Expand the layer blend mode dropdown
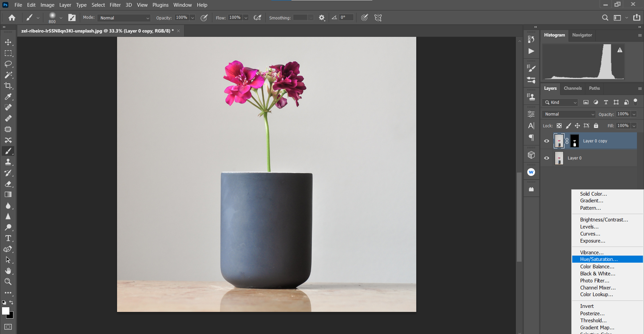 coord(569,114)
